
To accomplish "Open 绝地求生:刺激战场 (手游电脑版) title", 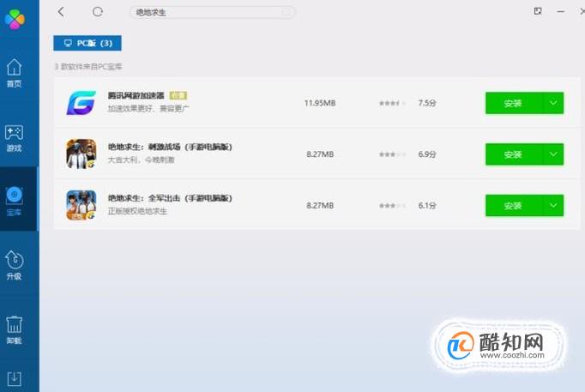I will point(170,147).
